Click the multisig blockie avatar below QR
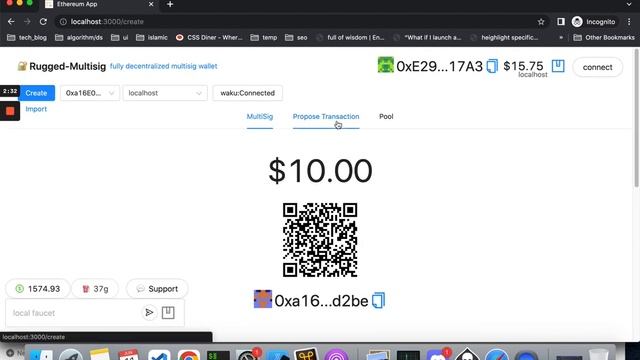The image size is (640, 360). coord(262,299)
